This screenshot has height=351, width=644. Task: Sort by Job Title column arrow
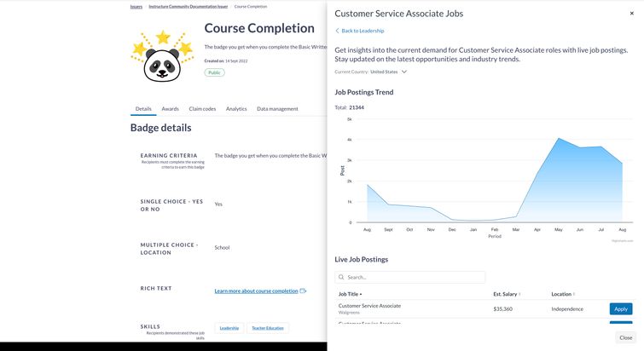pos(361,294)
